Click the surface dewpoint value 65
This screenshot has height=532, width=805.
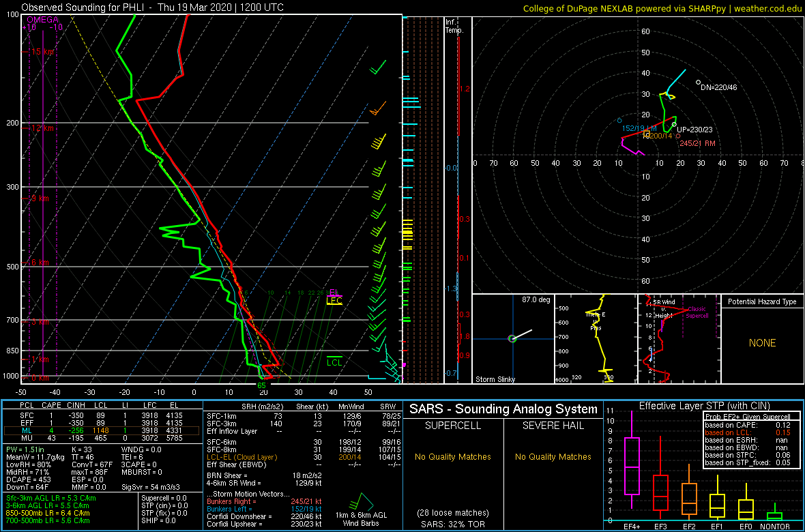(261, 385)
